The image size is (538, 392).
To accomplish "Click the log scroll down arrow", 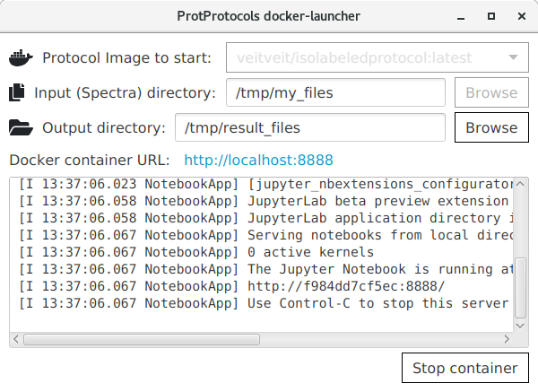I will 520,326.
